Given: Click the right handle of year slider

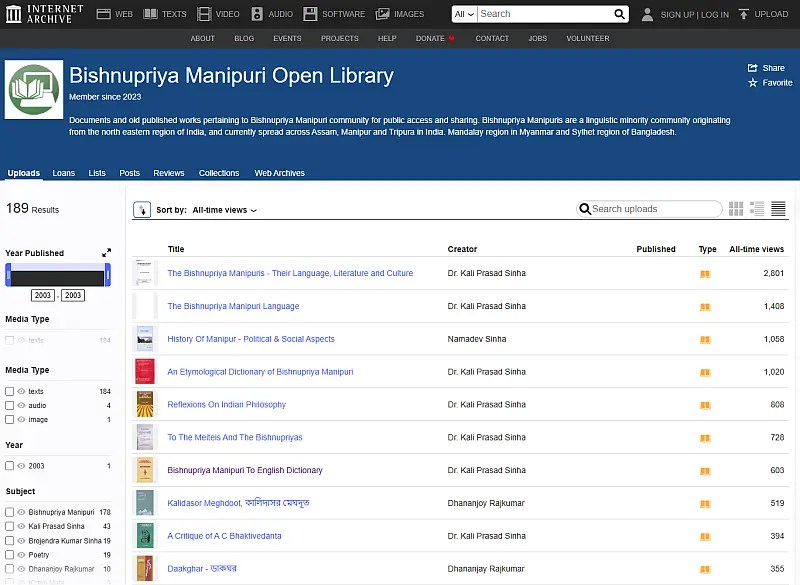Looking at the screenshot, I should [x=108, y=275].
